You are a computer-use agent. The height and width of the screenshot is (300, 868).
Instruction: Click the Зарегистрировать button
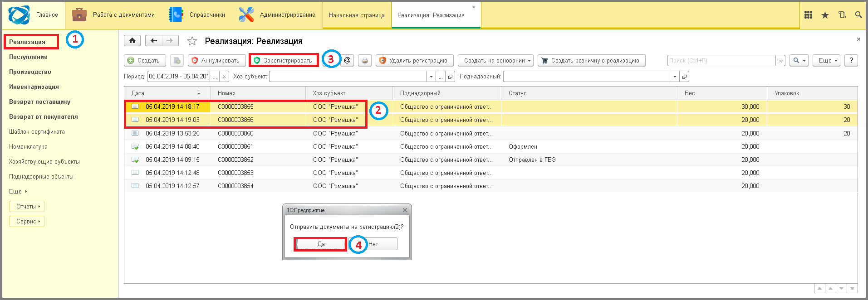[284, 60]
